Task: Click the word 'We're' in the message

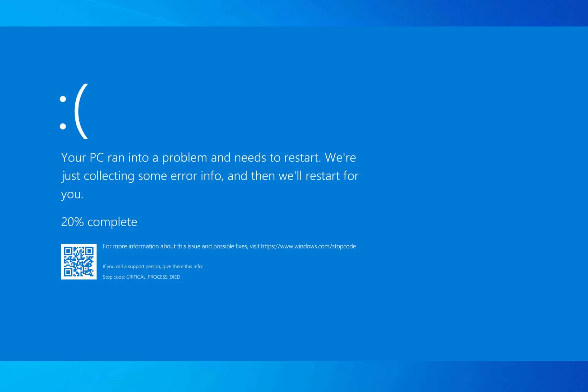Action: pos(340,157)
